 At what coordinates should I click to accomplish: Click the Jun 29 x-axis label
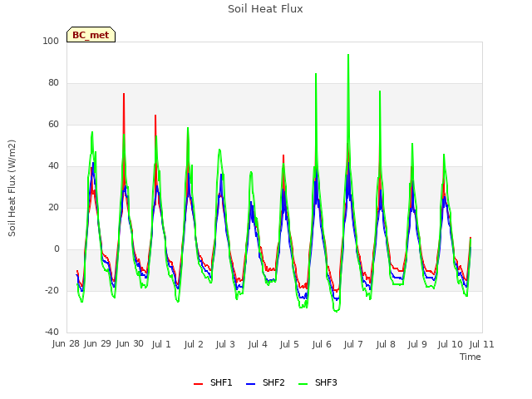click(x=97, y=344)
